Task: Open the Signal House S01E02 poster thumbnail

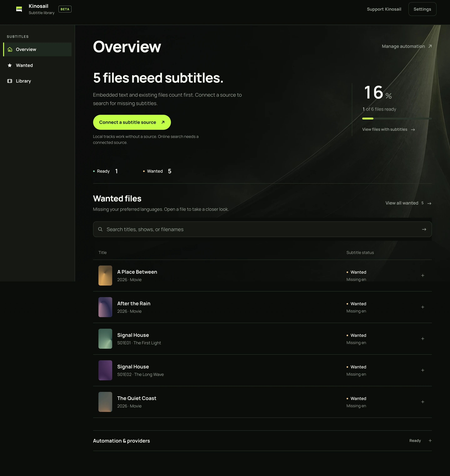Action: coord(105,370)
